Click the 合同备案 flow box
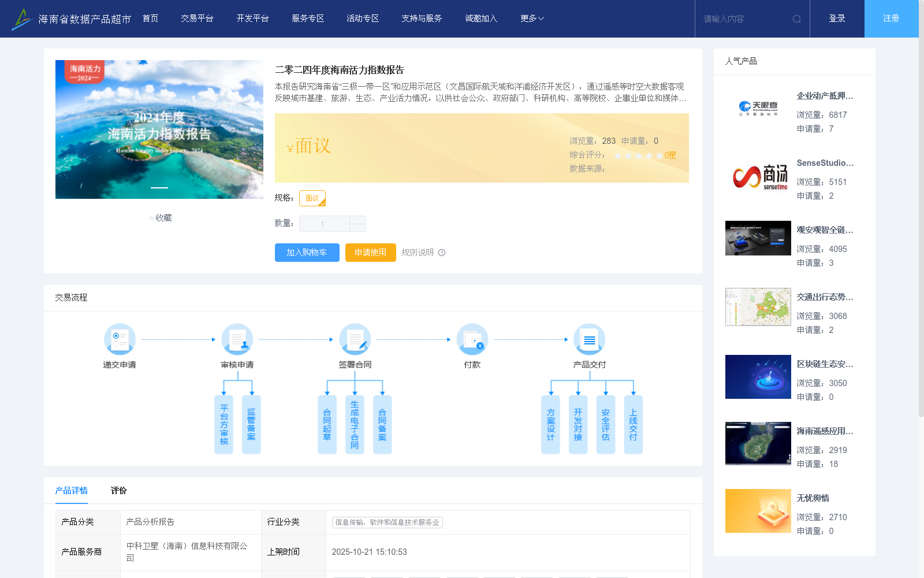 [382, 425]
